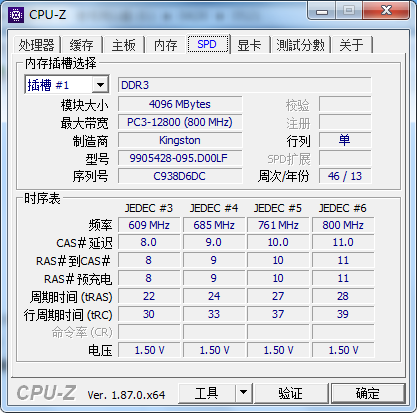Click the tRAS value 24
419x415 pixels.
(x=214, y=296)
